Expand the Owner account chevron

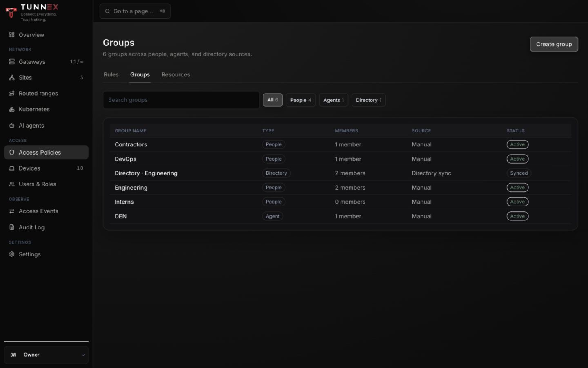[83, 355]
